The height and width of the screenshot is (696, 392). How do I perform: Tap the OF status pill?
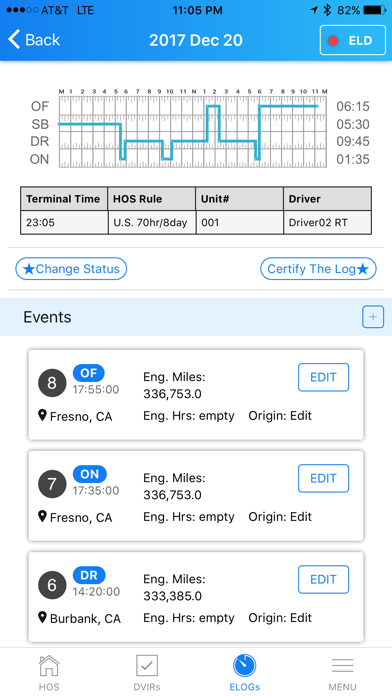pos(88,373)
